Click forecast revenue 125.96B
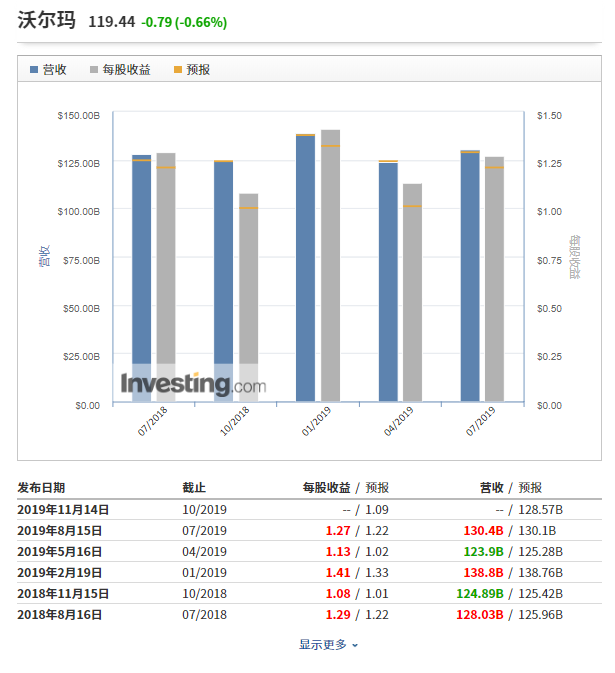This screenshot has width=615, height=673. click(x=540, y=615)
